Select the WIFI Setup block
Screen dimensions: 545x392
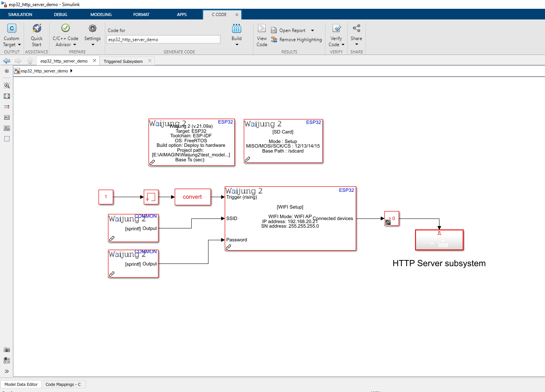(x=290, y=218)
